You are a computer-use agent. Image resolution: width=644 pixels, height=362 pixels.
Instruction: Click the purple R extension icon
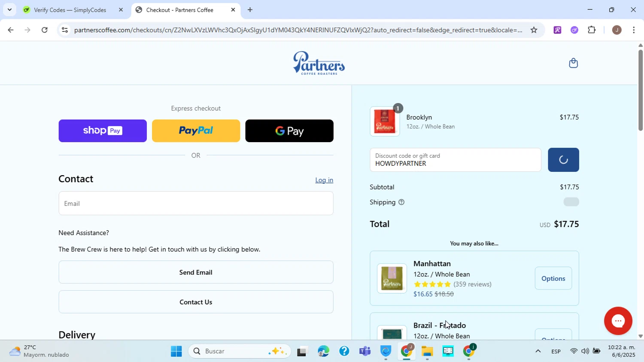tap(557, 30)
